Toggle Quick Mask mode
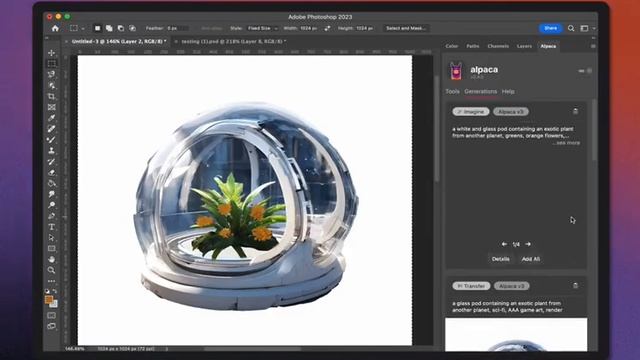 pyautogui.click(x=51, y=316)
